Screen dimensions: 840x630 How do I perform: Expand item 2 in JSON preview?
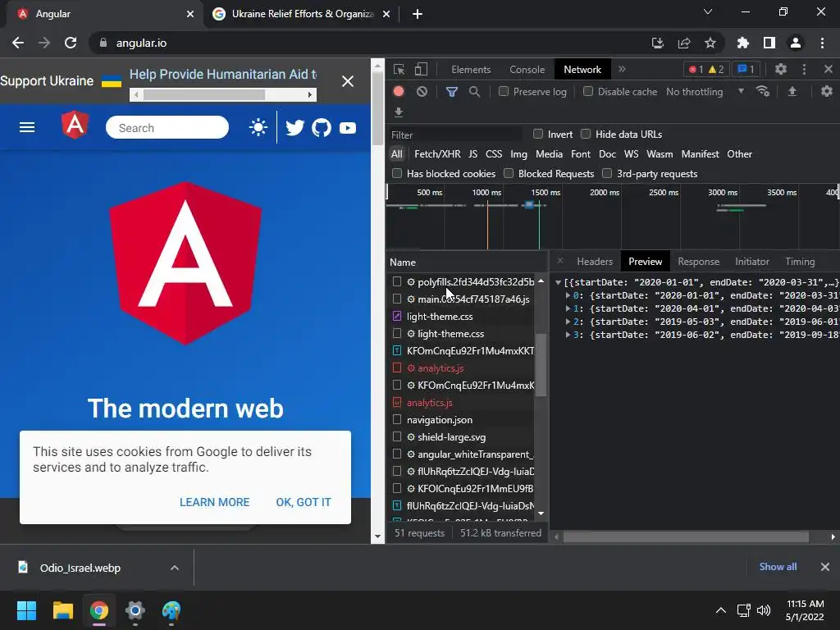click(568, 322)
